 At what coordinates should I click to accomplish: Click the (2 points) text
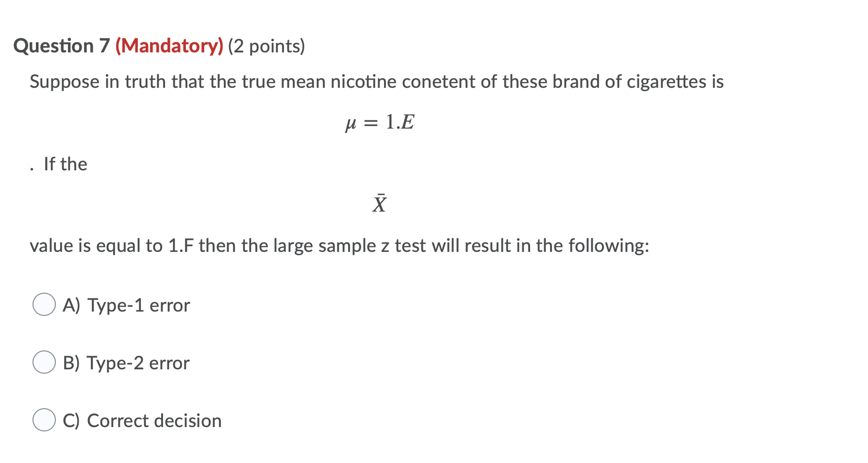(265, 46)
